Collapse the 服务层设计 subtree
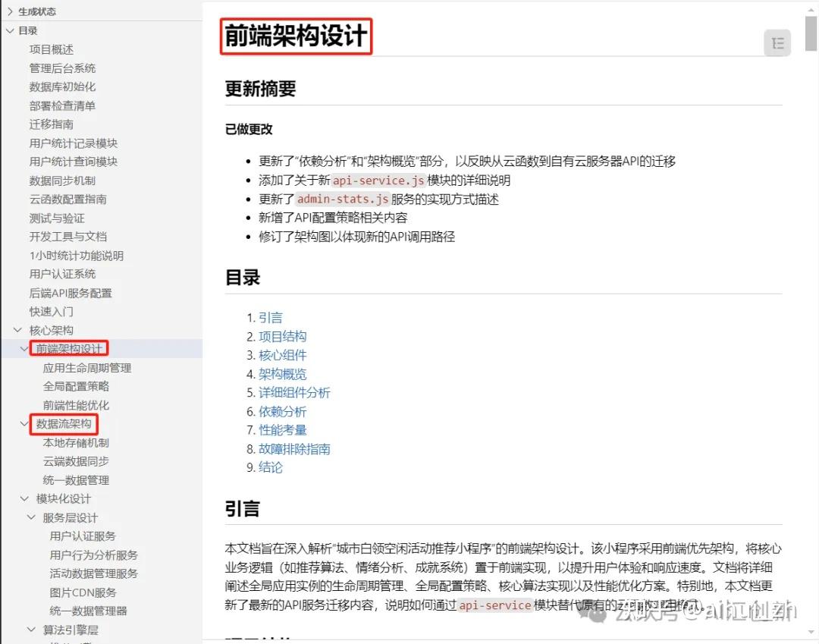This screenshot has height=644, width=819. pos(29,517)
